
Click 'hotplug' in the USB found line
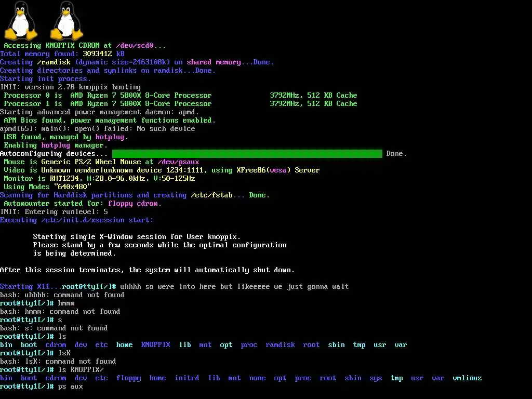pyautogui.click(x=110, y=137)
